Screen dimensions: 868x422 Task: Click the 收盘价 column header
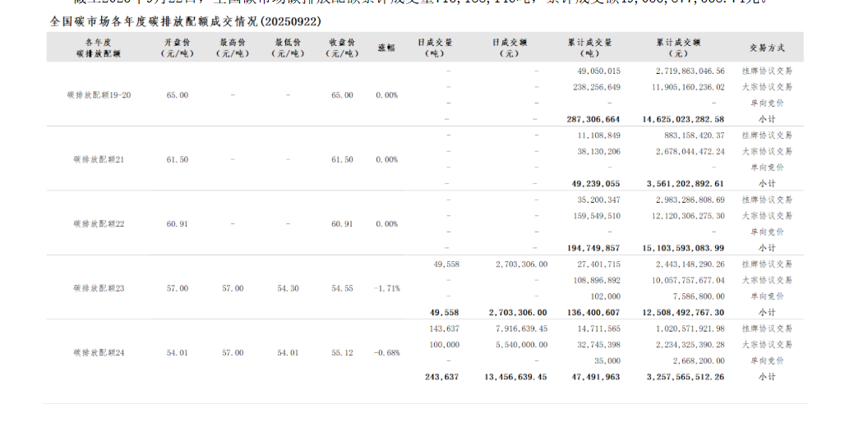[342, 47]
